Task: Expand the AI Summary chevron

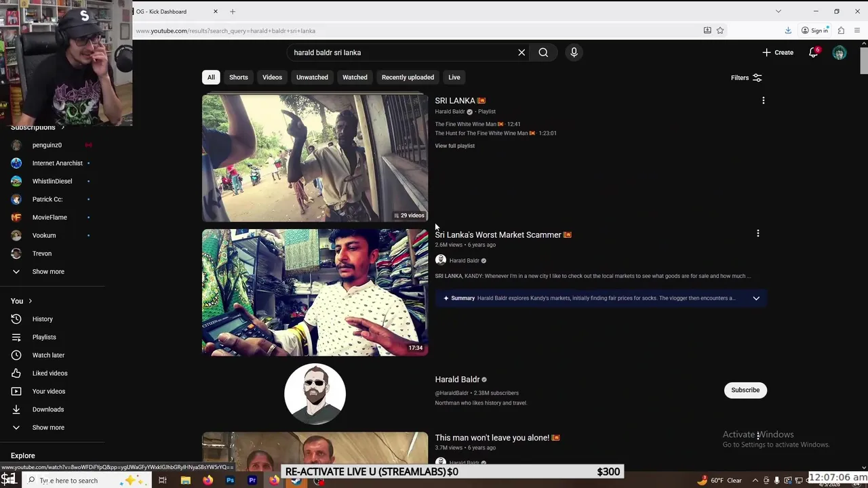Action: click(x=756, y=298)
